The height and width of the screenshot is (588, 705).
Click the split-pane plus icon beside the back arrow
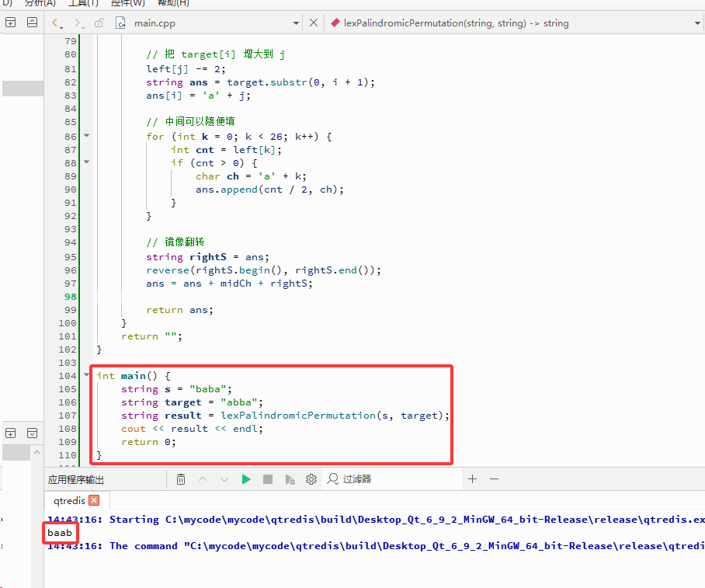tap(11, 22)
